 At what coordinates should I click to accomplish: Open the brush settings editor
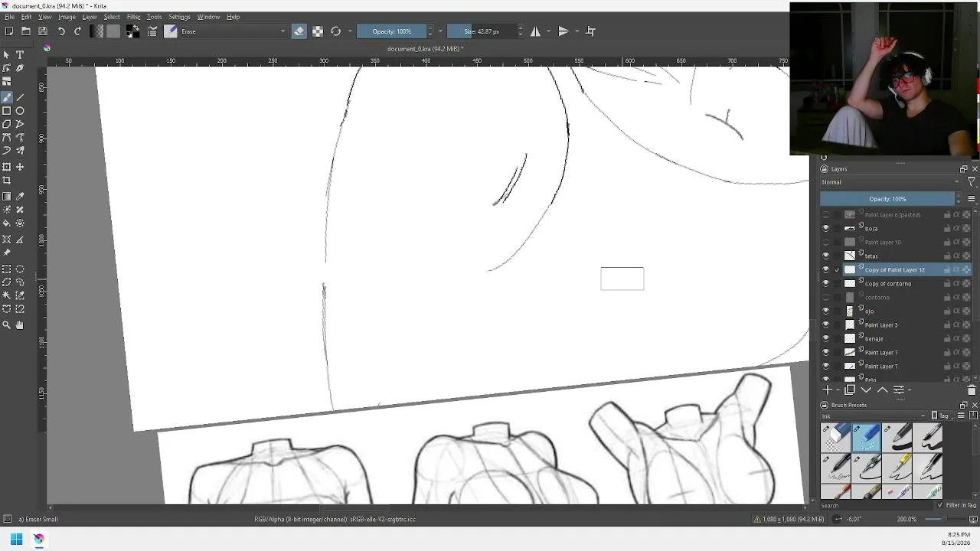[x=152, y=31]
